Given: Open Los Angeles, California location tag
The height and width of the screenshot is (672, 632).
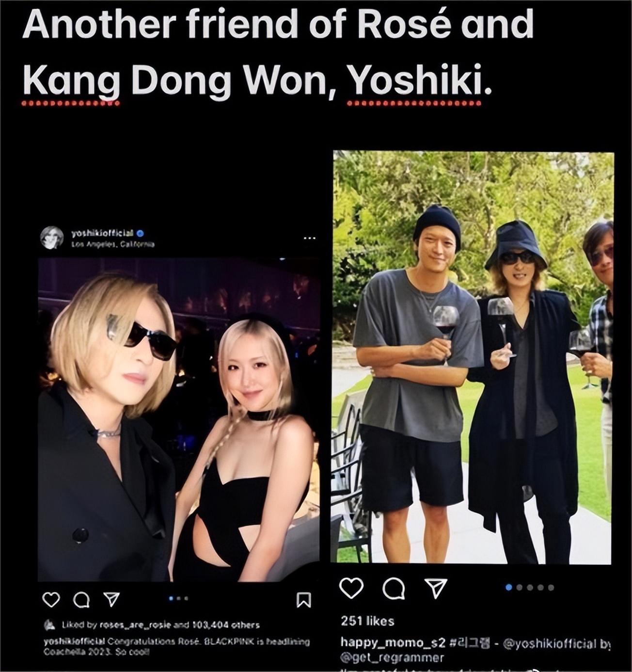Looking at the screenshot, I should point(112,244).
